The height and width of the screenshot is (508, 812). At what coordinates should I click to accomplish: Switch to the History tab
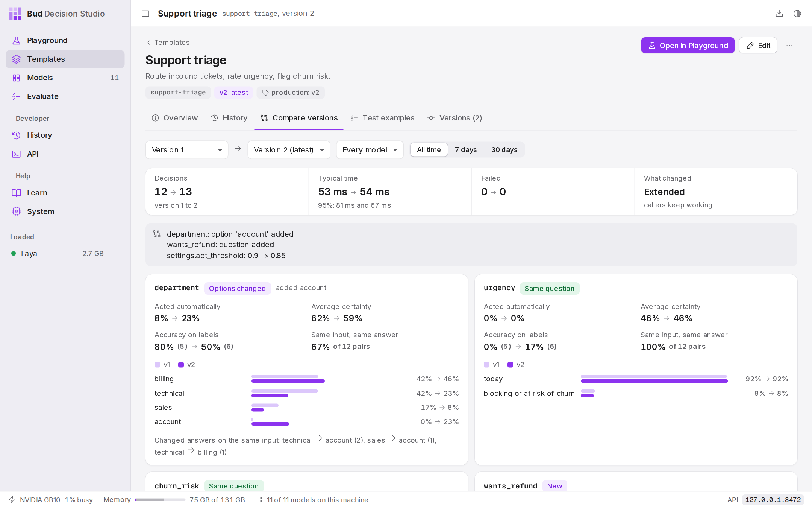(229, 118)
